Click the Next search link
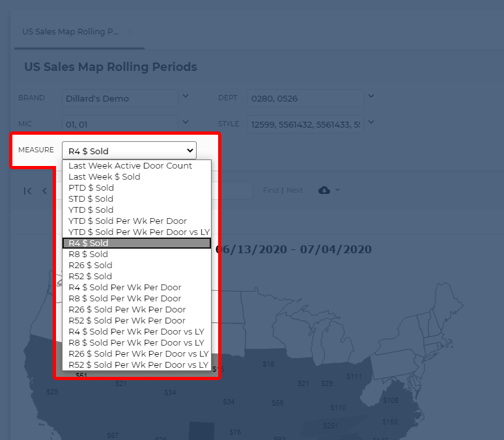Screen dimensions: 504x440 (x=294, y=190)
